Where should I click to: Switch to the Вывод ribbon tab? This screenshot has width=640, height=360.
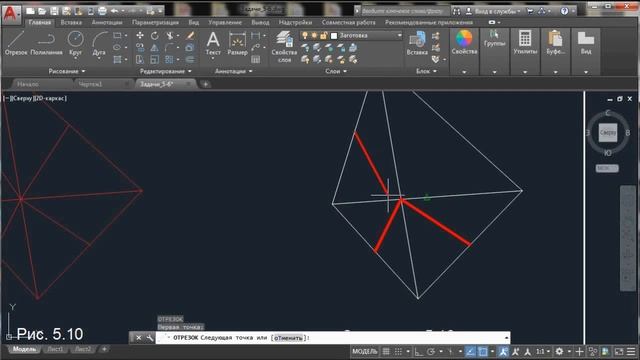coord(260,22)
